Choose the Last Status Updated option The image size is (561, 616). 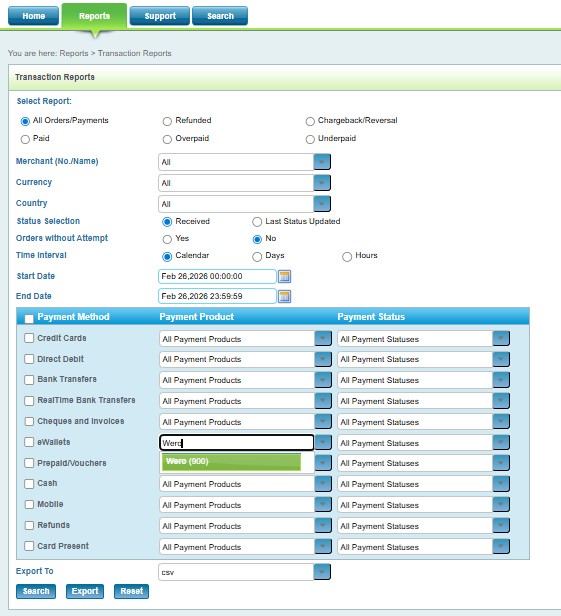[x=257, y=222]
